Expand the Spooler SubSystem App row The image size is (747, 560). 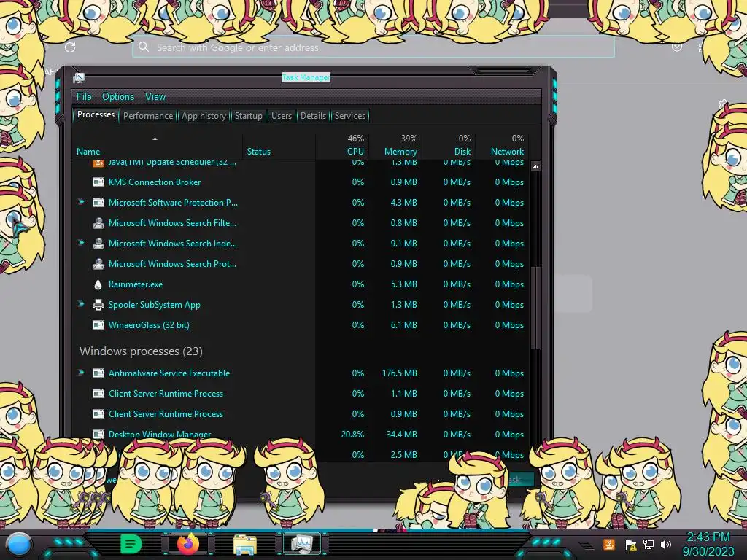(81, 304)
